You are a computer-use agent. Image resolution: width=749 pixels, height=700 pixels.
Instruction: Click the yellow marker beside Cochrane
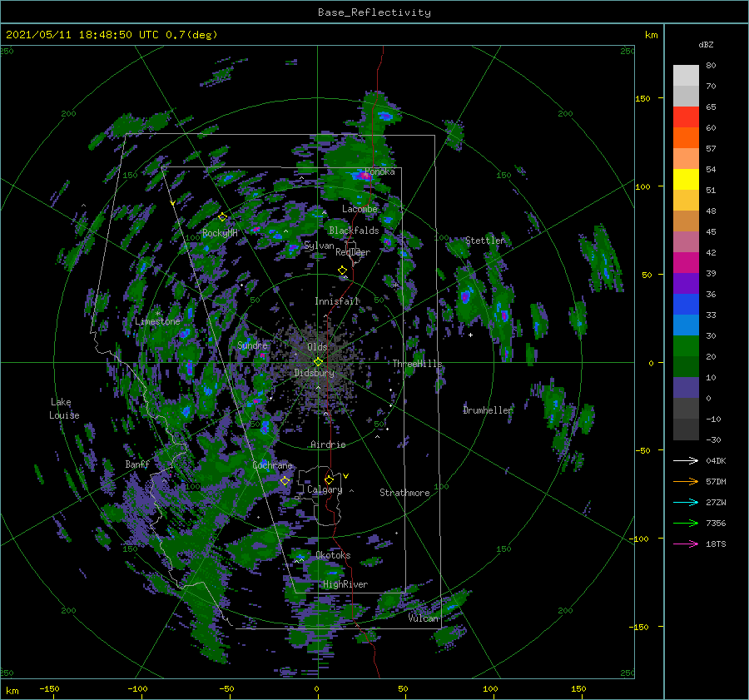point(285,480)
